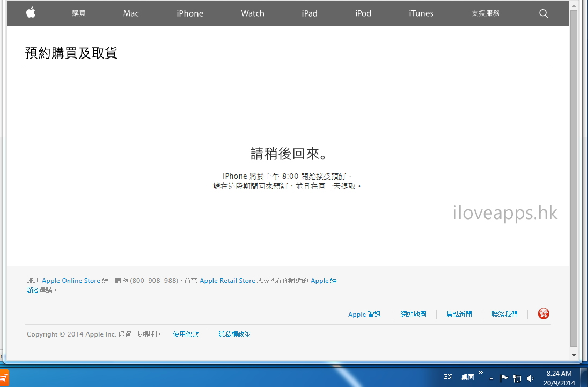Navigate to the iPhone section

(x=190, y=13)
